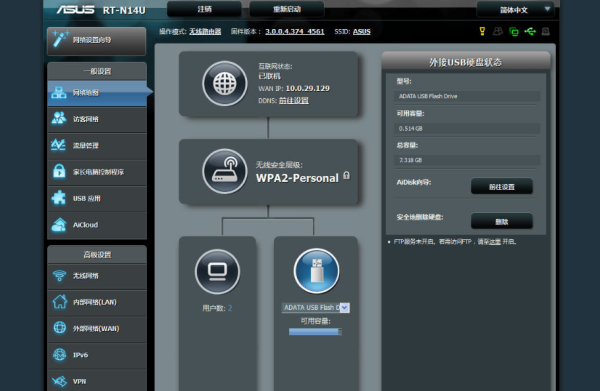Go to 流量管理 traffic manager

[x=97, y=146]
